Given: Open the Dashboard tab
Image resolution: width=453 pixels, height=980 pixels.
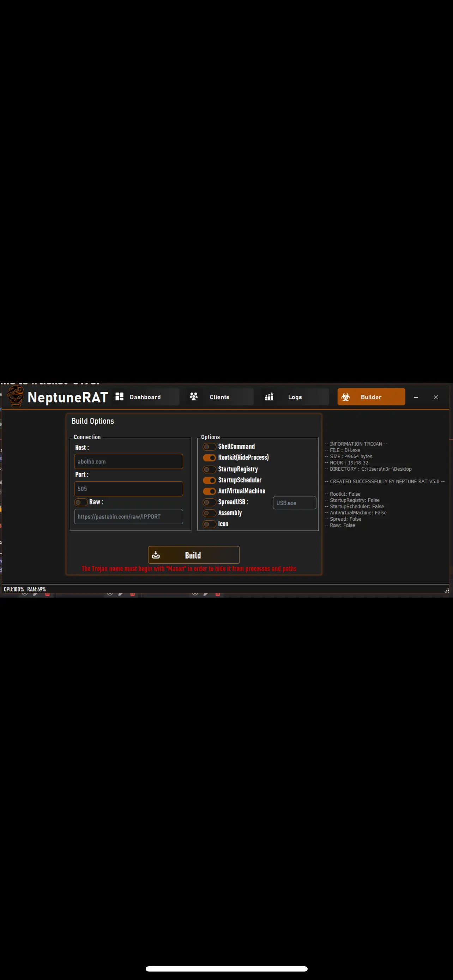Looking at the screenshot, I should pyautogui.click(x=146, y=397).
